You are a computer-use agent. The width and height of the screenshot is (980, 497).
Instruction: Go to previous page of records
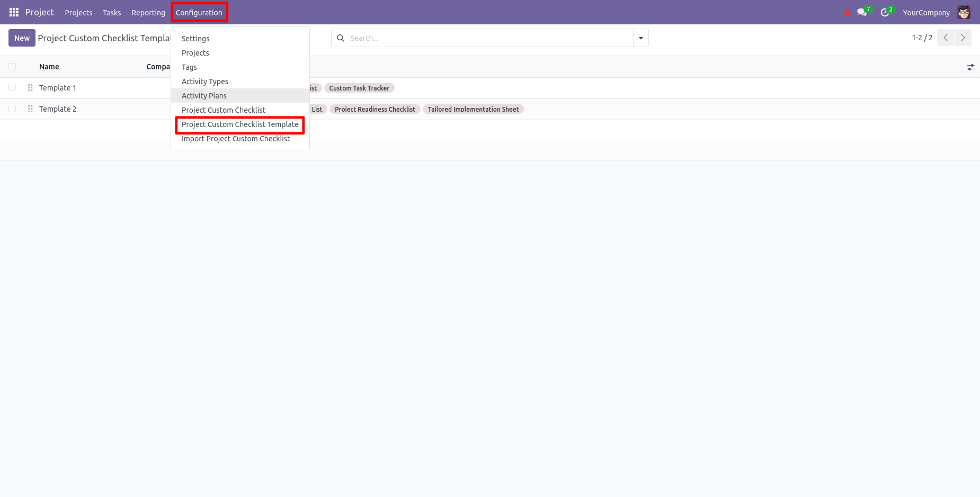[x=946, y=38]
